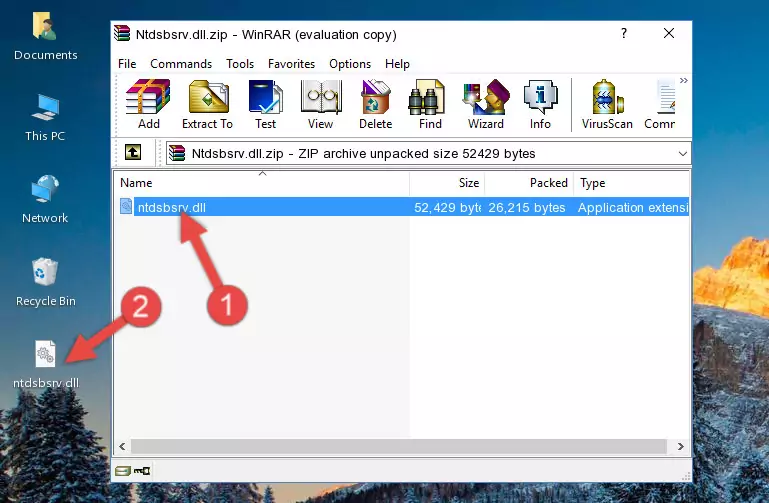Click the WinRAR icon in the title bar

coord(123,34)
